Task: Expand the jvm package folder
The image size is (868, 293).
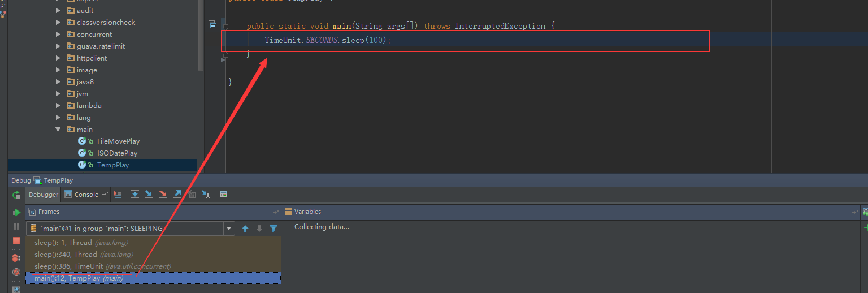Action: (58, 94)
